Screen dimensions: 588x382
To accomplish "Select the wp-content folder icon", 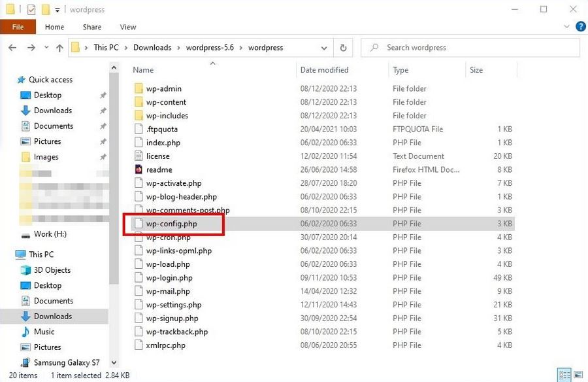I will [x=139, y=102].
